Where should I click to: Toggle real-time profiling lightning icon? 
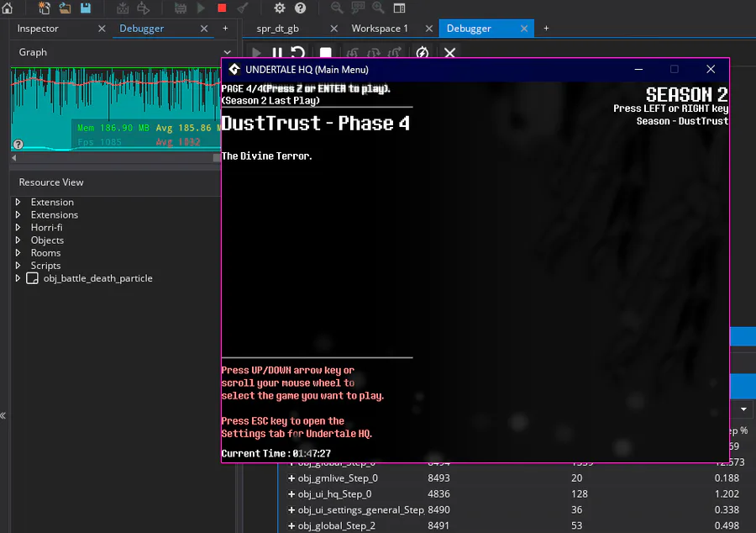[423, 52]
